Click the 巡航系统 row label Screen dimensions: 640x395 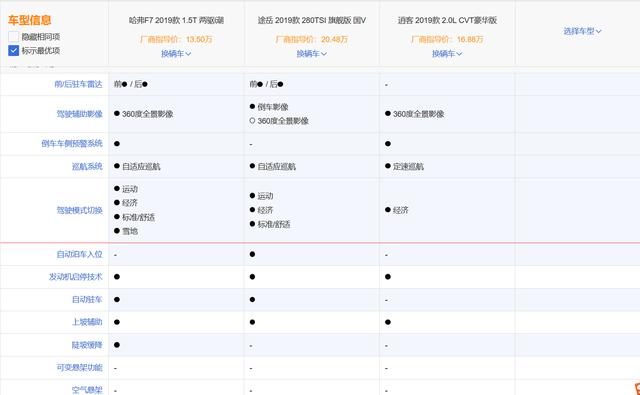87,166
